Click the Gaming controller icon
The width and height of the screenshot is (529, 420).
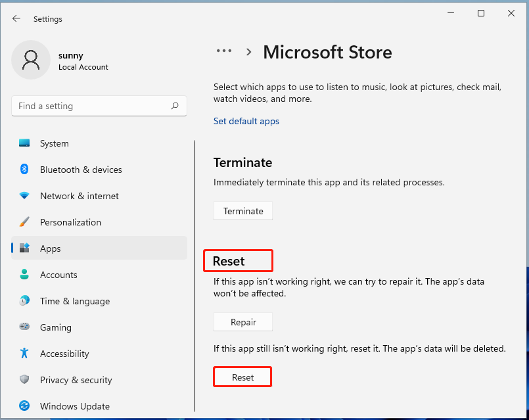coord(24,327)
